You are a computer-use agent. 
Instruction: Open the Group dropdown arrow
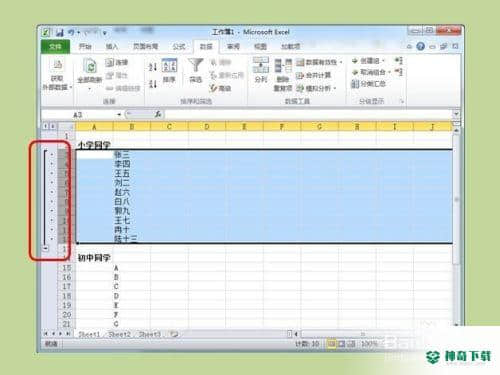(383, 61)
